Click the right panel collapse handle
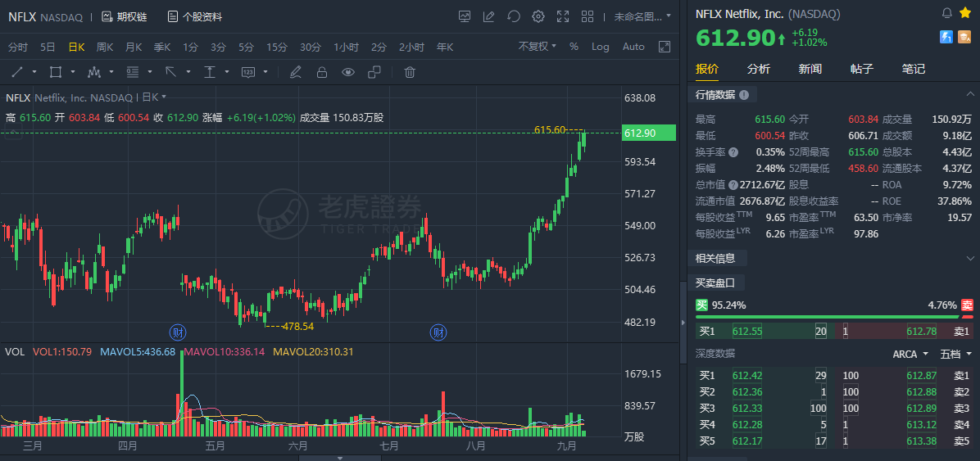The image size is (980, 461). pyautogui.click(x=683, y=323)
